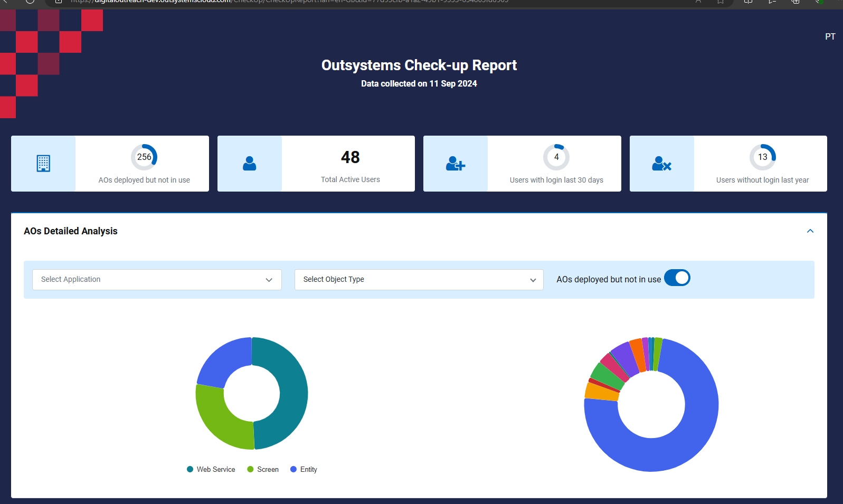The height and width of the screenshot is (504, 843).
Task: Toggle Web Service legend item
Action: click(211, 469)
